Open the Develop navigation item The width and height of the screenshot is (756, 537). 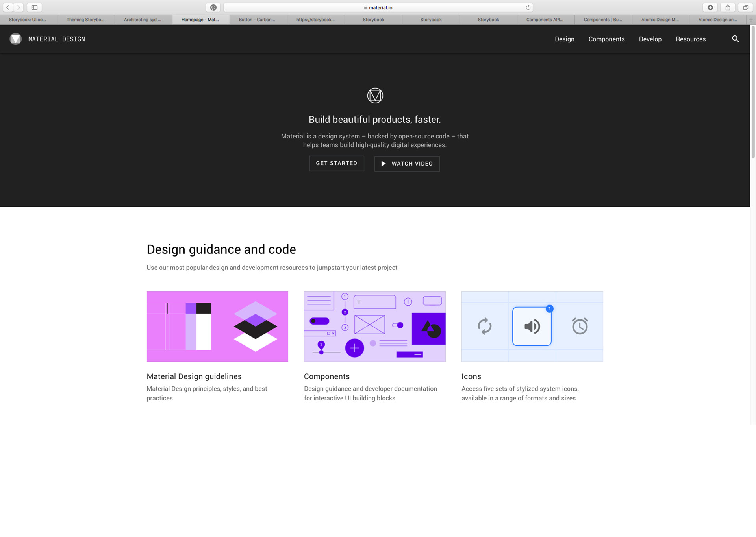pos(650,39)
